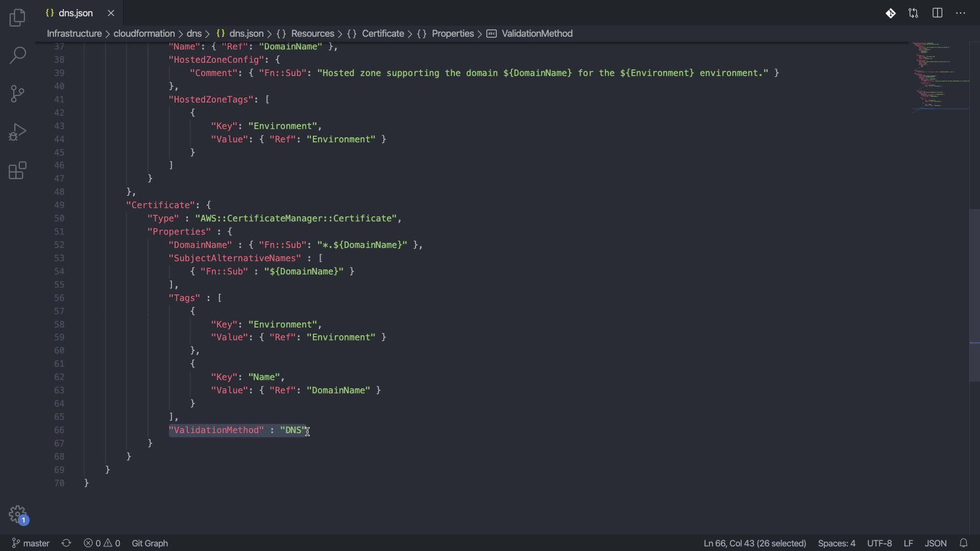This screenshot has width=980, height=551.
Task: Click the notifications bell in status bar
Action: [x=964, y=543]
